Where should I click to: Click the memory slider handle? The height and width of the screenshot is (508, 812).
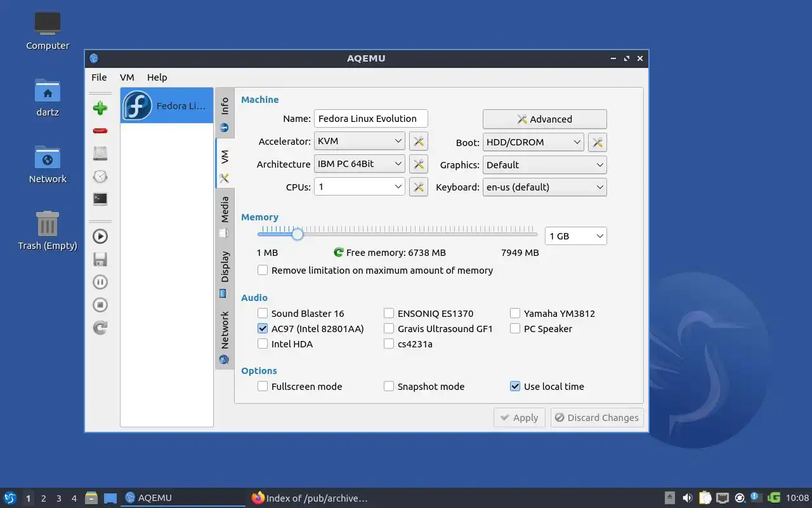[x=298, y=234]
